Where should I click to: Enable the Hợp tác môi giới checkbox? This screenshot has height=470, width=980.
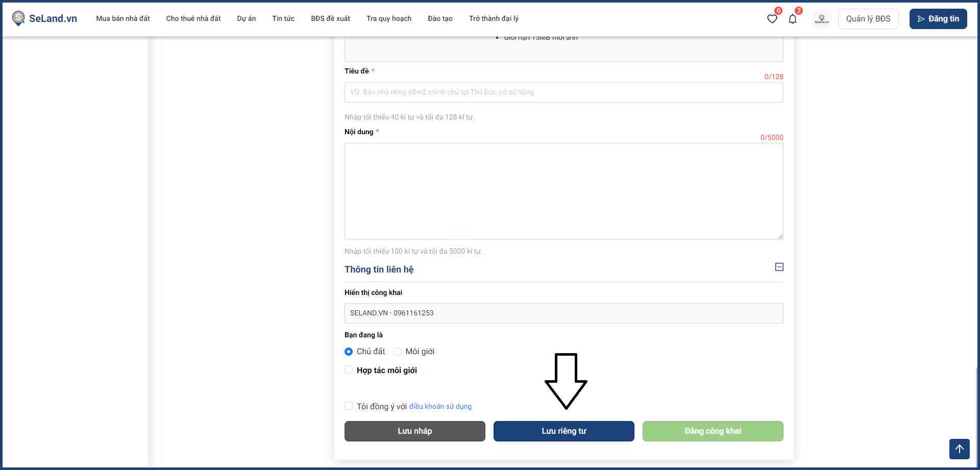(x=349, y=370)
